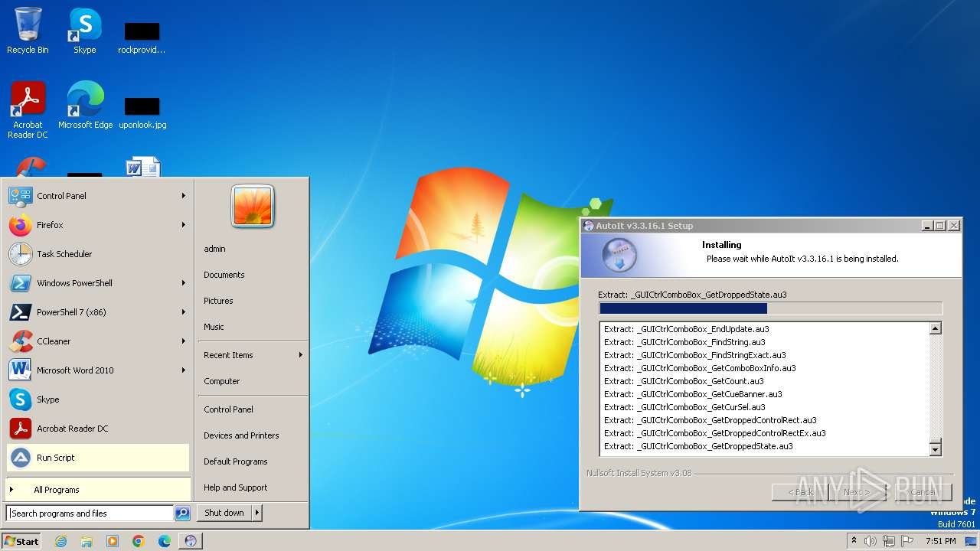The height and width of the screenshot is (551, 980).
Task: Open Computer from Start menu
Action: click(x=222, y=381)
